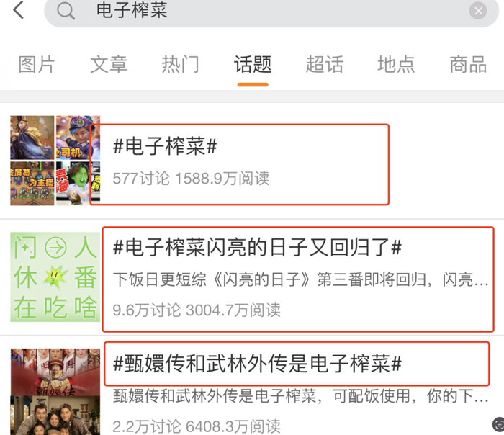Open the 地点 tab
Screen dimensions: 504x435
click(396, 65)
